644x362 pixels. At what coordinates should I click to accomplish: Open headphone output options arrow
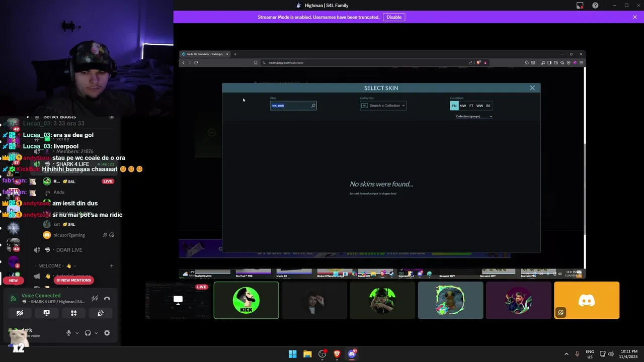pyautogui.click(x=96, y=333)
